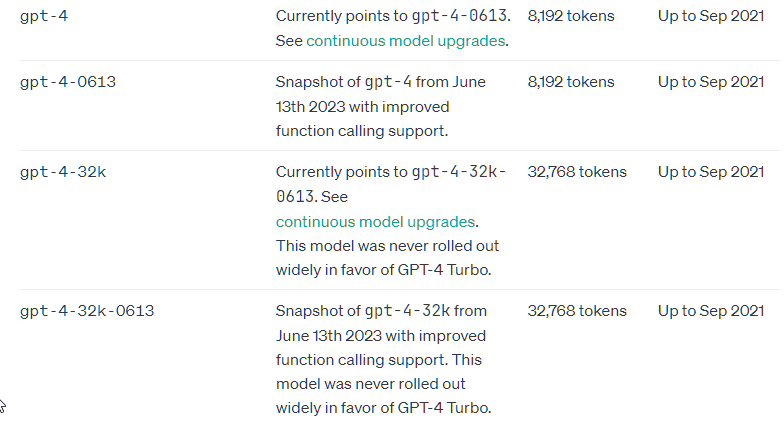Click Up to Sep 2021 in gpt-4-32k row

coord(711,172)
